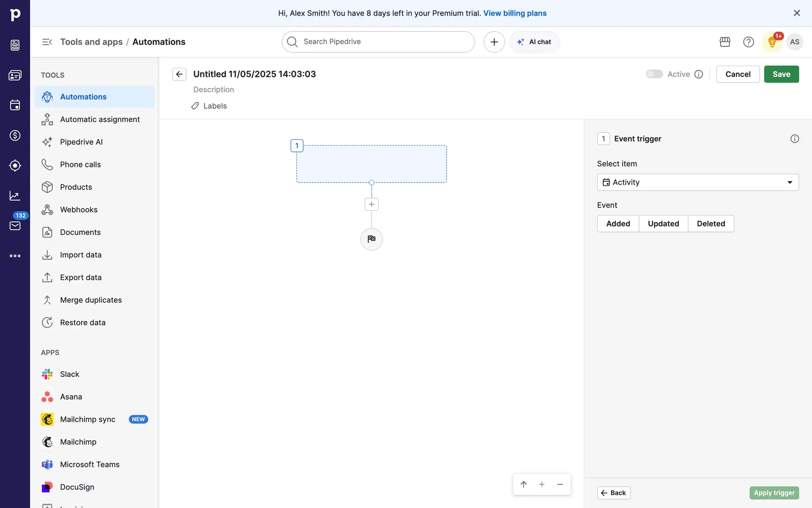Select the Added event option
Viewport: 812px width, 508px height.
coord(618,224)
